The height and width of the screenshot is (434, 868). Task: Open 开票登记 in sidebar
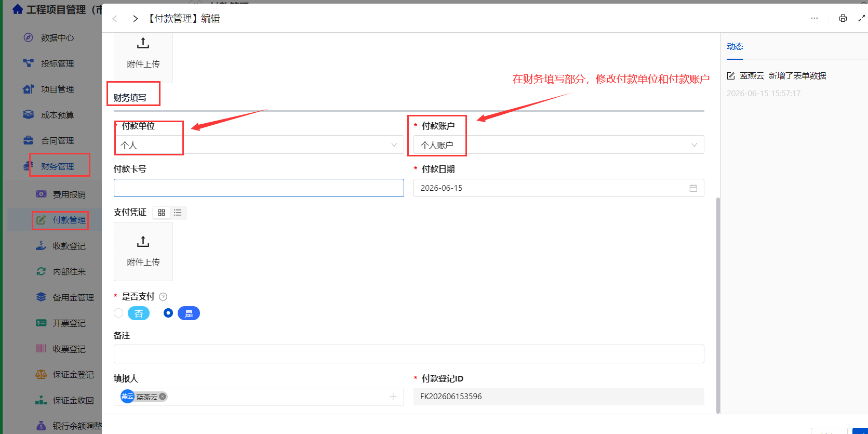point(69,323)
